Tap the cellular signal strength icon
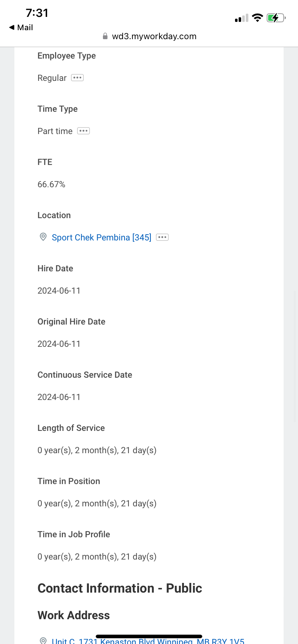The height and width of the screenshot is (644, 298). pos(241,18)
